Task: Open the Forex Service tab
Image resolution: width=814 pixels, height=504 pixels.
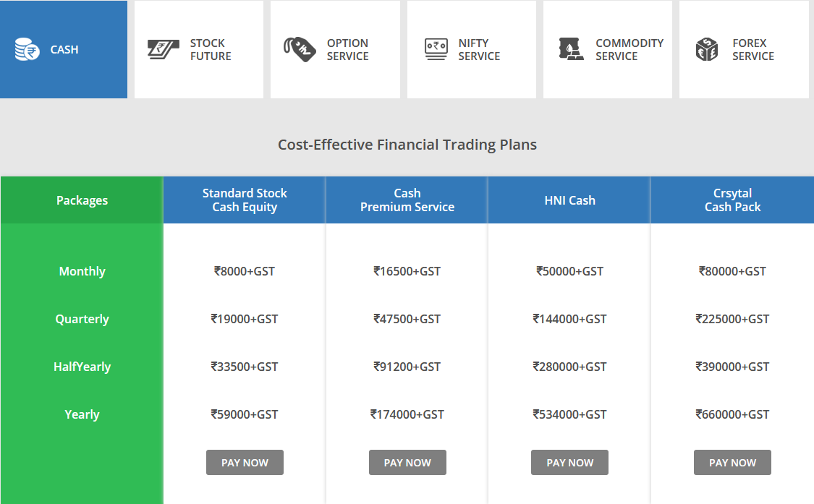Action: click(752, 50)
